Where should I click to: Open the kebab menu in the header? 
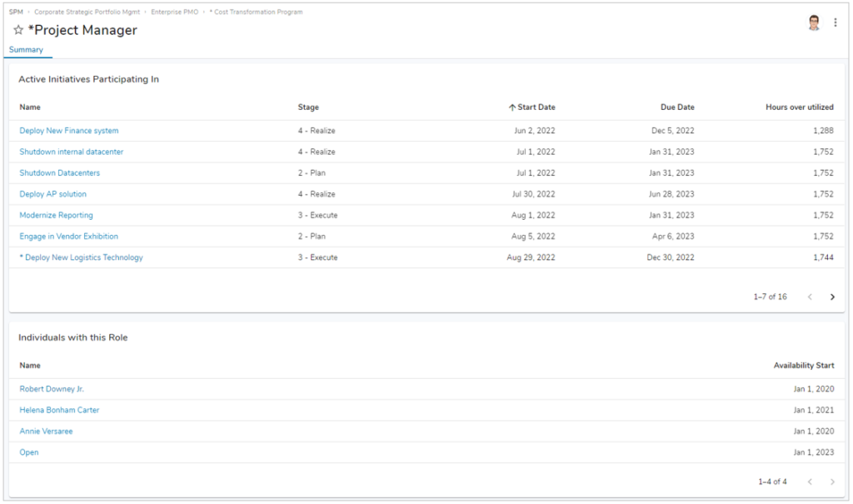point(836,22)
